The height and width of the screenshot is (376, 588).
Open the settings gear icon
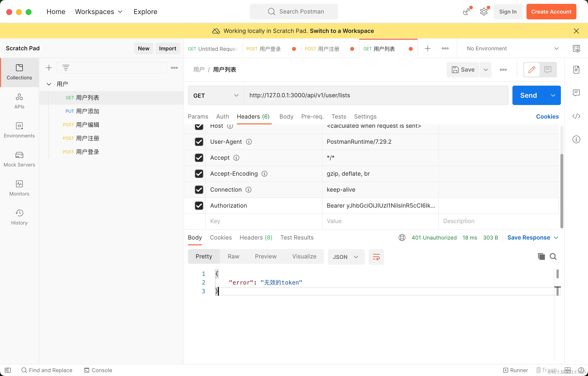(484, 11)
